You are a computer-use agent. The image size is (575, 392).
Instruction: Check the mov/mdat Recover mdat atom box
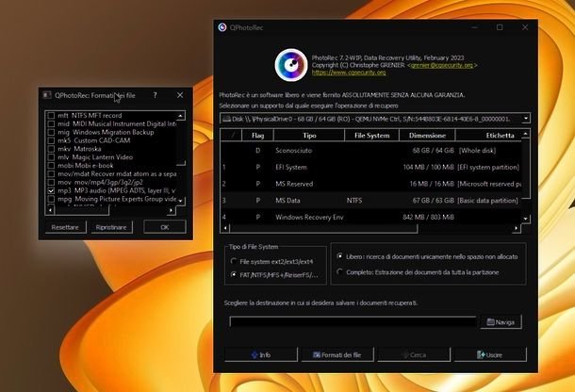pos(51,173)
